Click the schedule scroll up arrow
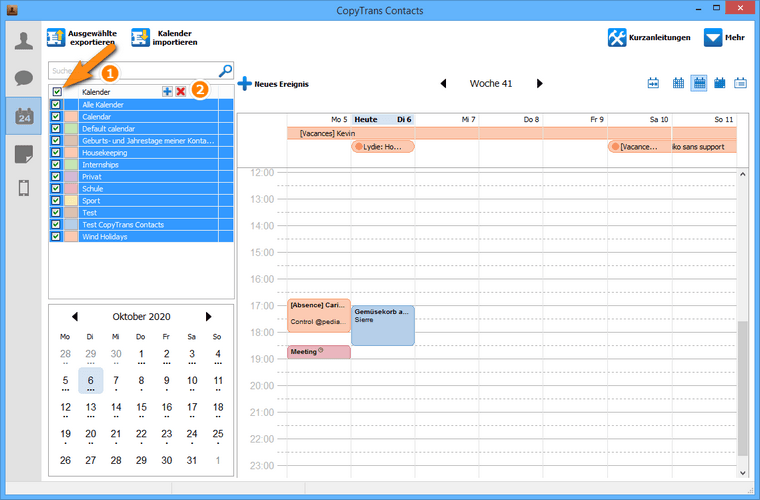This screenshot has height=500, width=760. click(743, 174)
